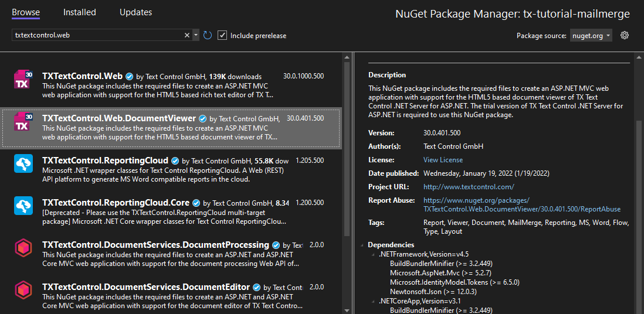Screen dimensions: 644x314
Task: Open the Report Abuse nuget.org link
Action: coord(522,205)
